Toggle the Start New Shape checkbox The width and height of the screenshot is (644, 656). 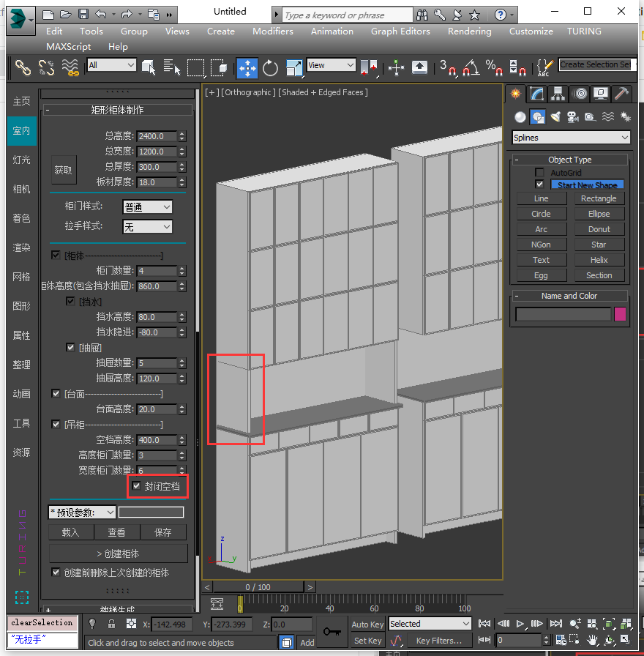[x=540, y=184]
